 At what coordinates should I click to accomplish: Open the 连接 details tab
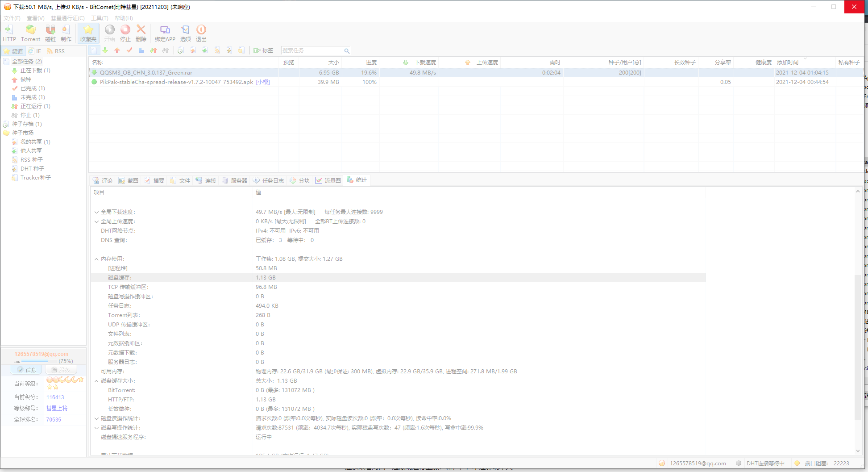point(206,180)
